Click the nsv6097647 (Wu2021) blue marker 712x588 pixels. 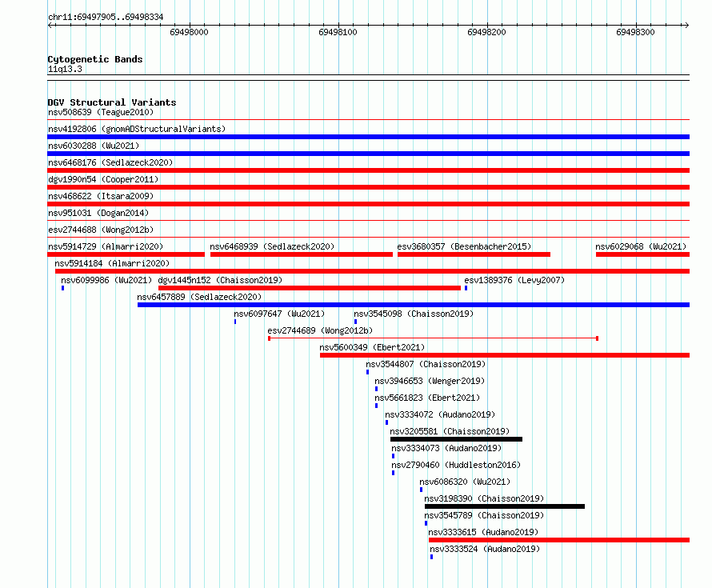(235, 322)
